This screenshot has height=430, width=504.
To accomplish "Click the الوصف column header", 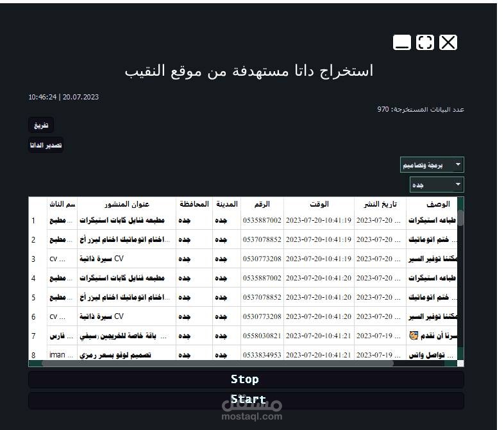I will 432,204.
